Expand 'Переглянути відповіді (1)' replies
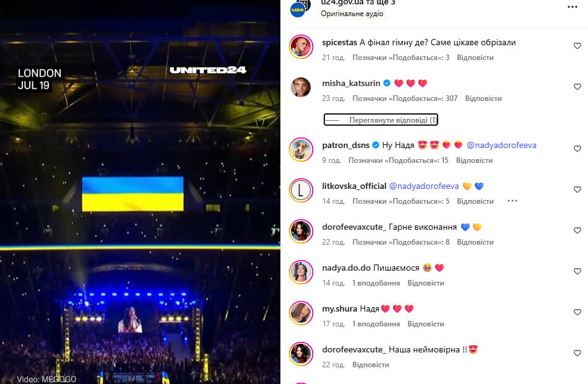588x384 pixels. click(381, 120)
